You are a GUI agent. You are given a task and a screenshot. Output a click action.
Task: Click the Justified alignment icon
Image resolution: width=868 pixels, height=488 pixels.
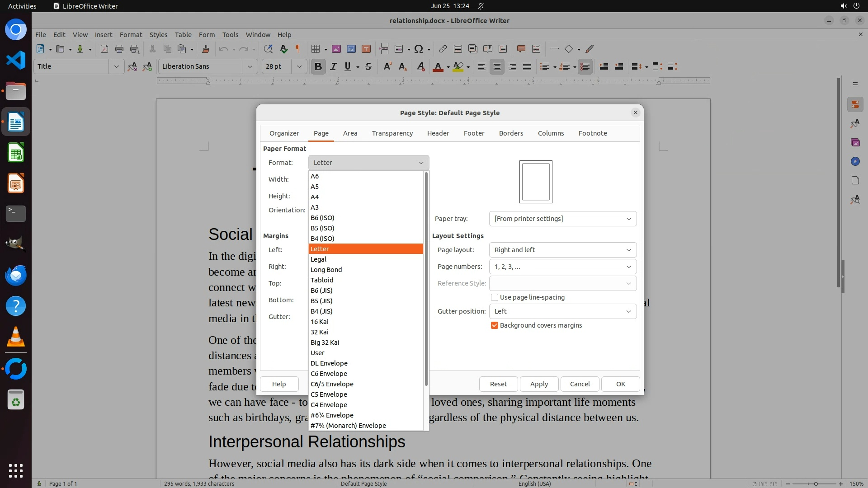tap(527, 67)
